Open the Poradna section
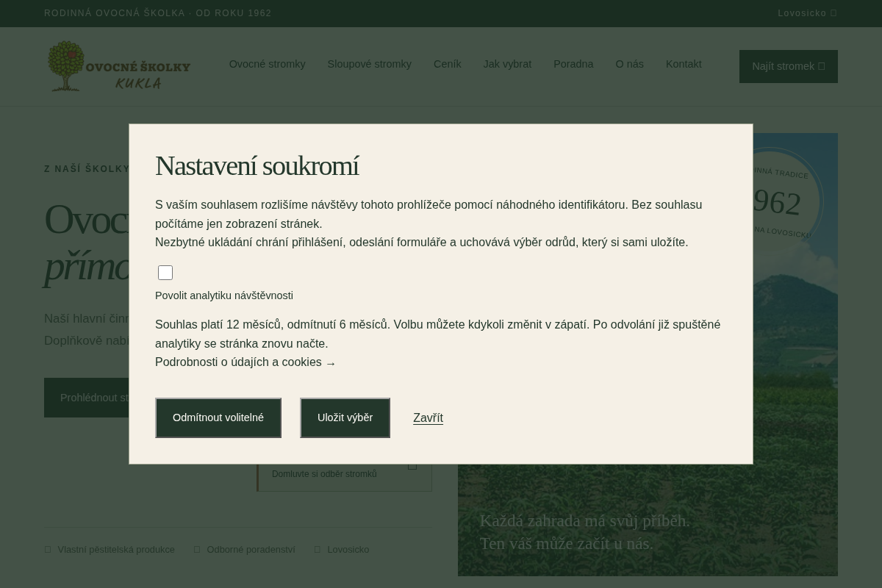The image size is (882, 588). [x=573, y=64]
